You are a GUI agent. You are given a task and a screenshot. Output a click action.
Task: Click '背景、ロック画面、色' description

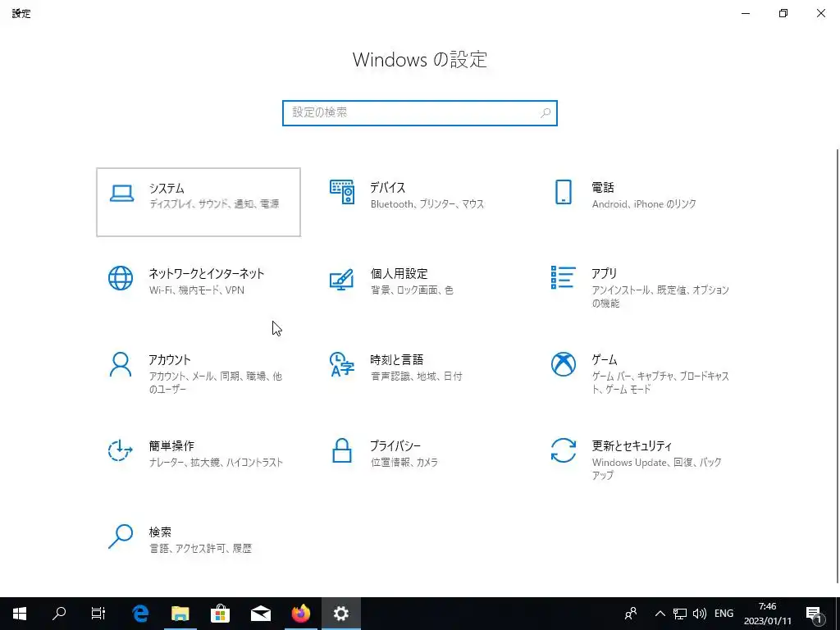coord(412,290)
